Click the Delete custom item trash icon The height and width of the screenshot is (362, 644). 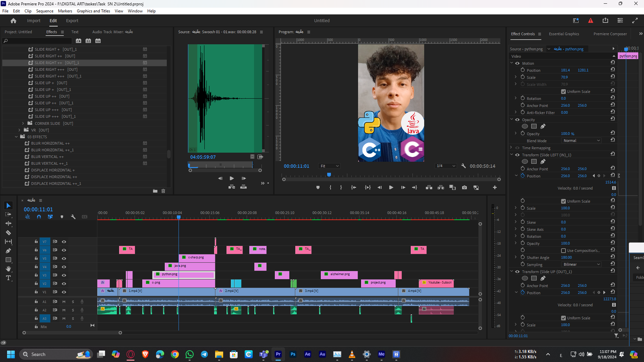(163, 191)
